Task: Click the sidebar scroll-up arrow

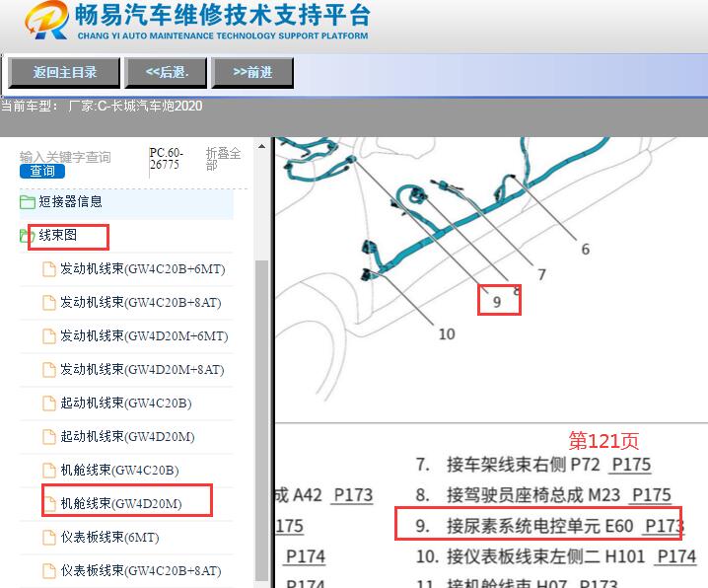Action: tap(261, 146)
